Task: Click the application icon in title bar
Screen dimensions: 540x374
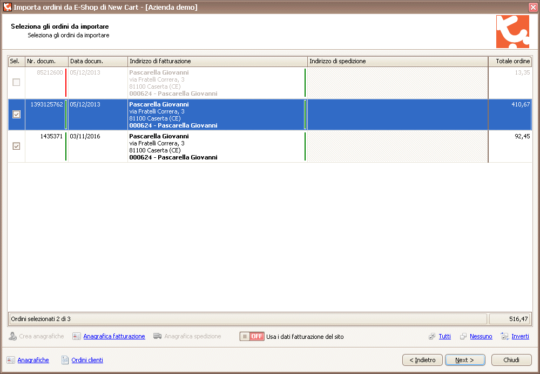Action: tap(7, 7)
